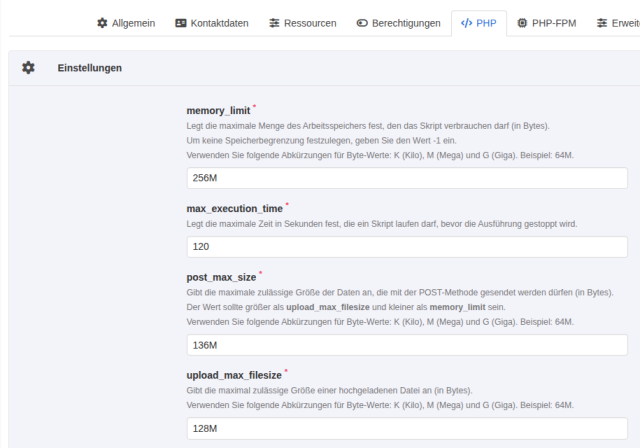
Task: Click the memory_limit input field
Action: pyautogui.click(x=407, y=178)
